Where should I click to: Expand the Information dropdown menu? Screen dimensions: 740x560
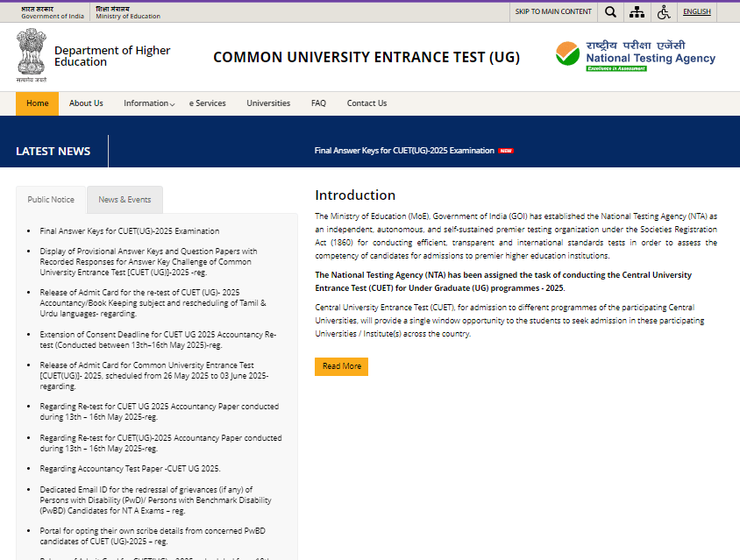pos(148,103)
